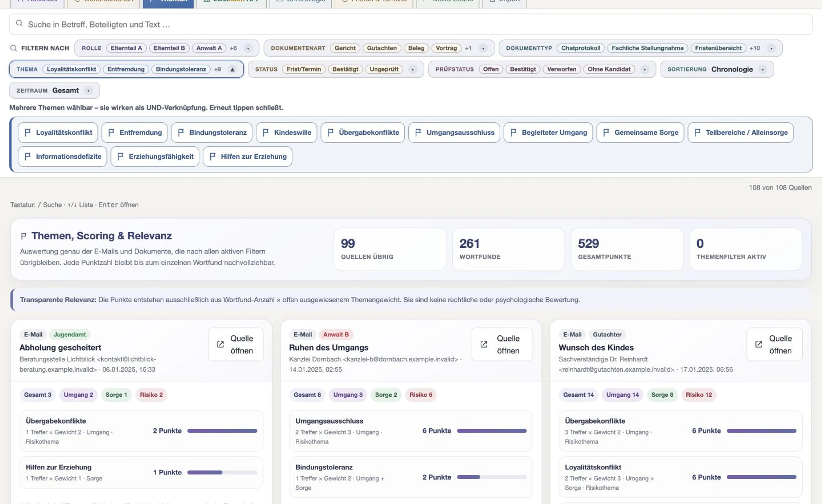822x504 pixels.
Task: Open the ZEITRAUM Gesamt dropdown arrow
Action: click(88, 90)
